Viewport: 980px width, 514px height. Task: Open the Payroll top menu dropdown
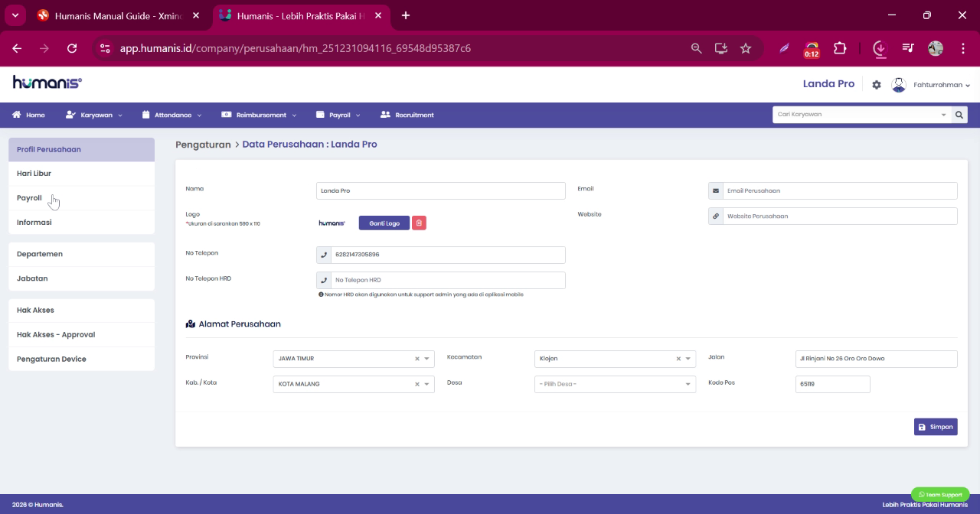click(338, 115)
